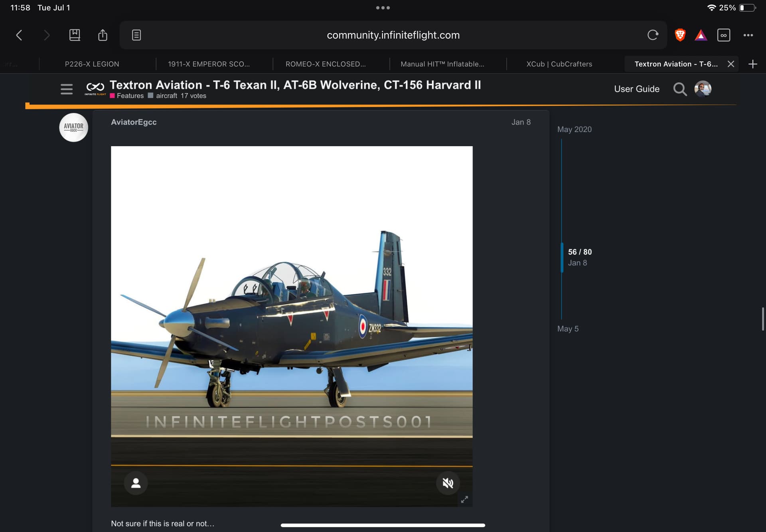This screenshot has width=766, height=532.
Task: Toggle the tagged people icon on image
Action: [136, 483]
